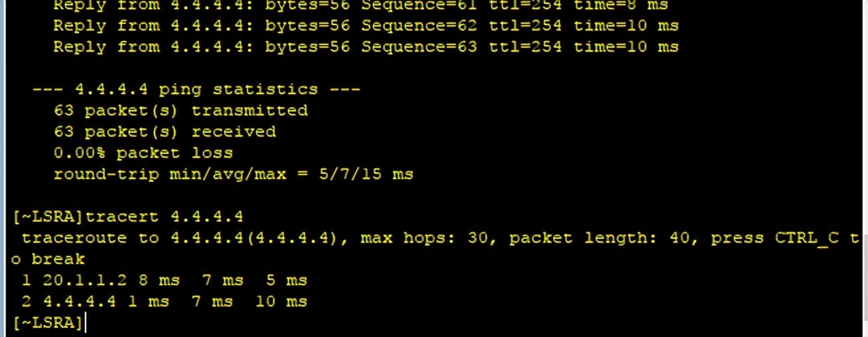This screenshot has width=868, height=337.
Task: Click the Sequence=62 reply line
Action: (x=366, y=26)
